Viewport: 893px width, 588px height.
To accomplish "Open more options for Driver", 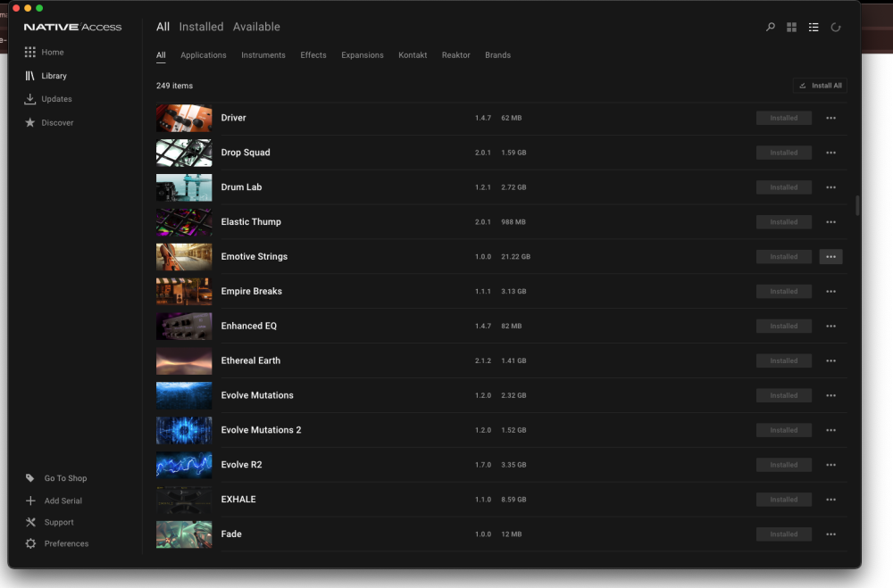I will click(830, 118).
